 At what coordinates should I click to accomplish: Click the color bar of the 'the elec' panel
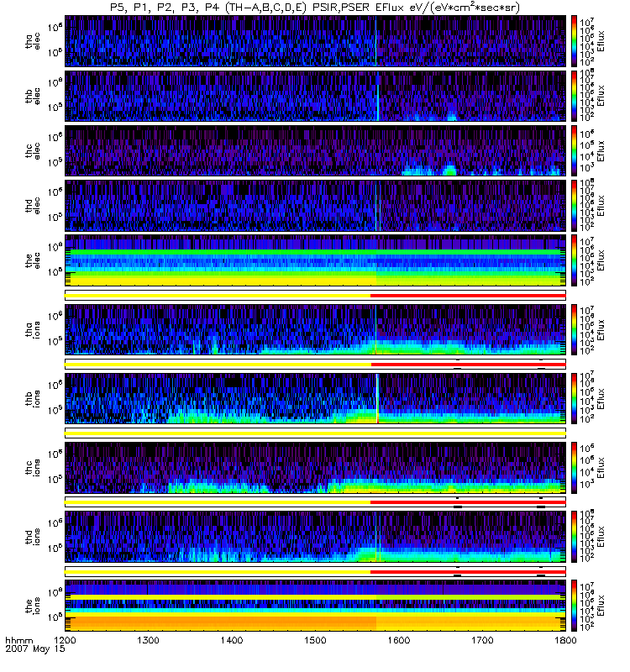click(x=574, y=260)
